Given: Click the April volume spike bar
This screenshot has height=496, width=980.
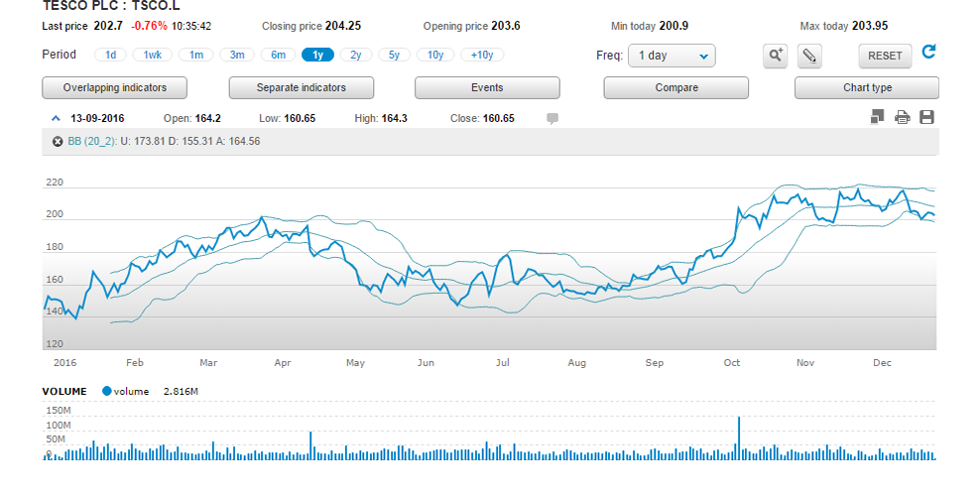Looking at the screenshot, I should coord(310,445).
